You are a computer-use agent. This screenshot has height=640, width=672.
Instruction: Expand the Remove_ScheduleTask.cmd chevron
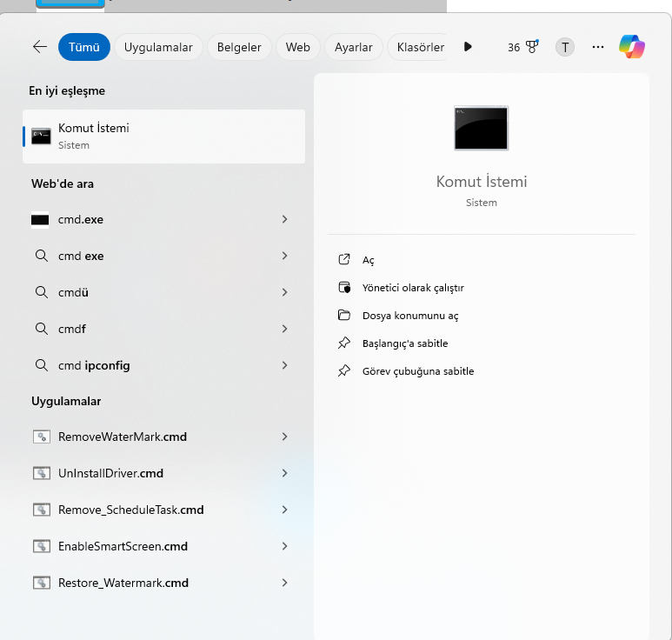coord(284,510)
